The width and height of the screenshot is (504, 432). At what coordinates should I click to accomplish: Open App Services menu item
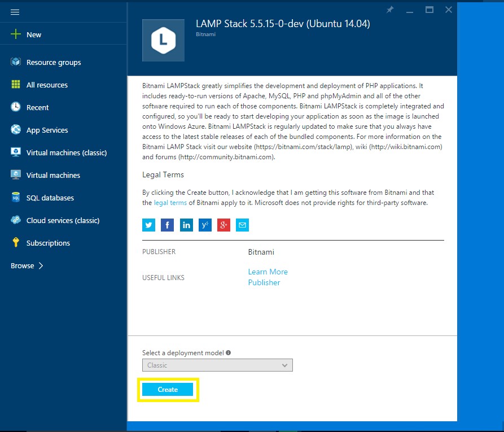click(x=47, y=130)
